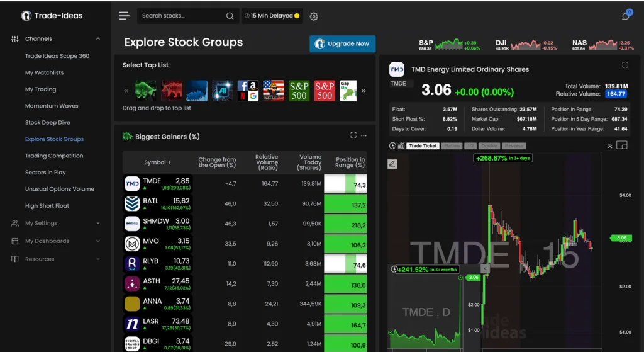
Task: Click the Trade-Ideas logo
Action: pyautogui.click(x=52, y=16)
